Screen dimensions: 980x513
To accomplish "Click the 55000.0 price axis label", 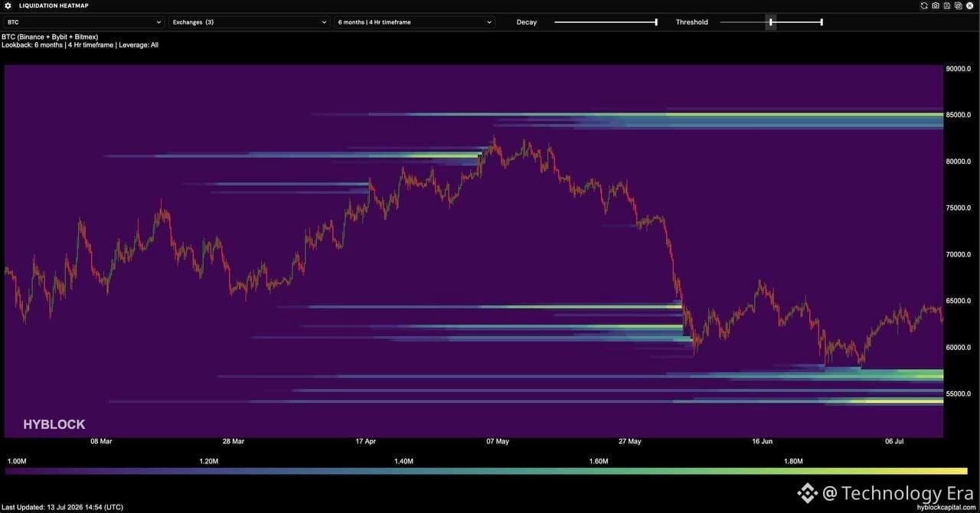I will point(959,394).
